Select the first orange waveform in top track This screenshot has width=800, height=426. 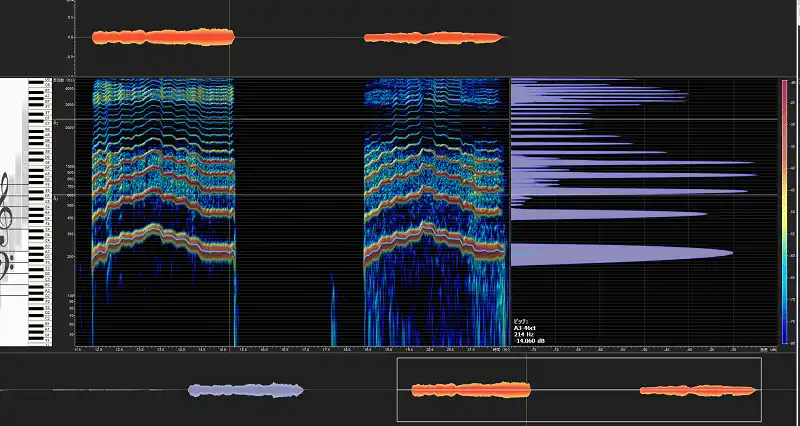tap(162, 38)
